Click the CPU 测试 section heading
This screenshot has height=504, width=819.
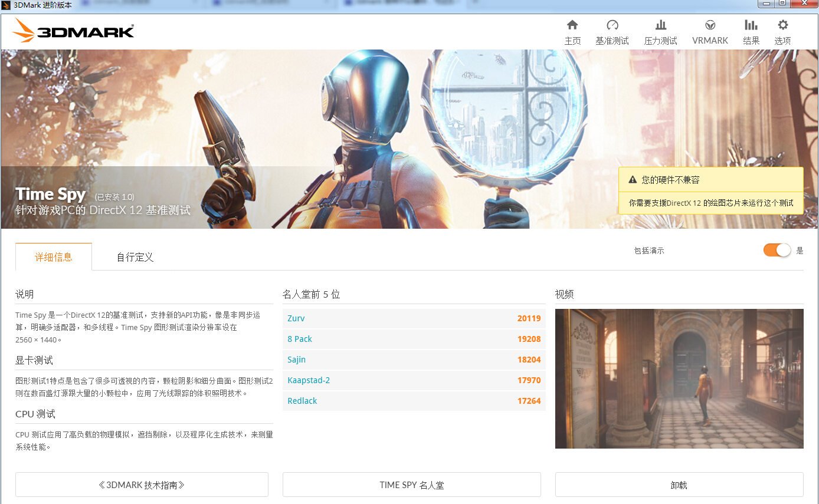click(35, 414)
